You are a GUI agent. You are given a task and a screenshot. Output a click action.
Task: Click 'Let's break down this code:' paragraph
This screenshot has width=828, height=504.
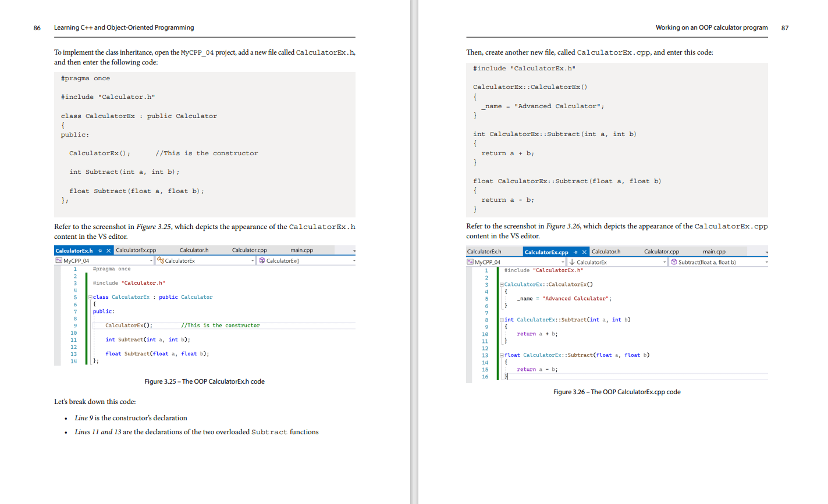tap(95, 402)
